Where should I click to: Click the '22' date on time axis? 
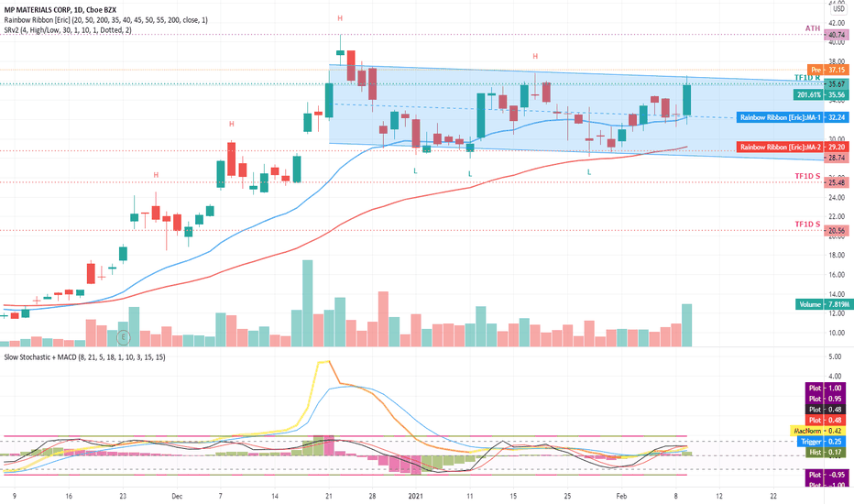tap(773, 497)
